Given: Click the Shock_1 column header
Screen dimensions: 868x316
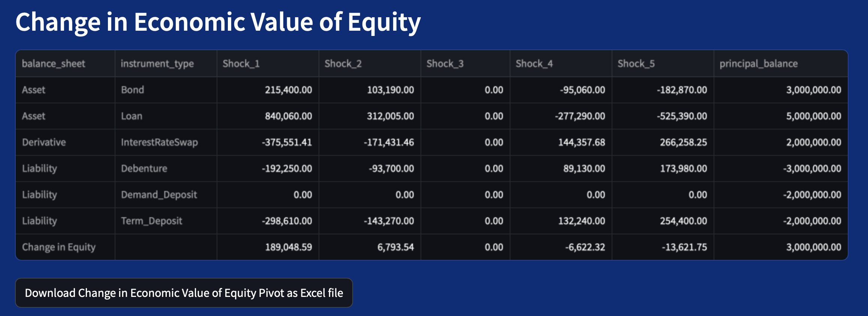Looking at the screenshot, I should tap(241, 64).
